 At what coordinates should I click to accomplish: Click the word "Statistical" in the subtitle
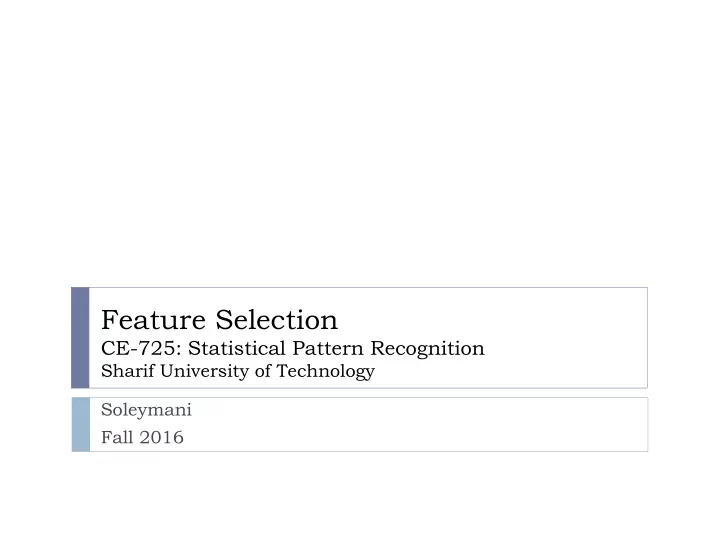(237, 348)
